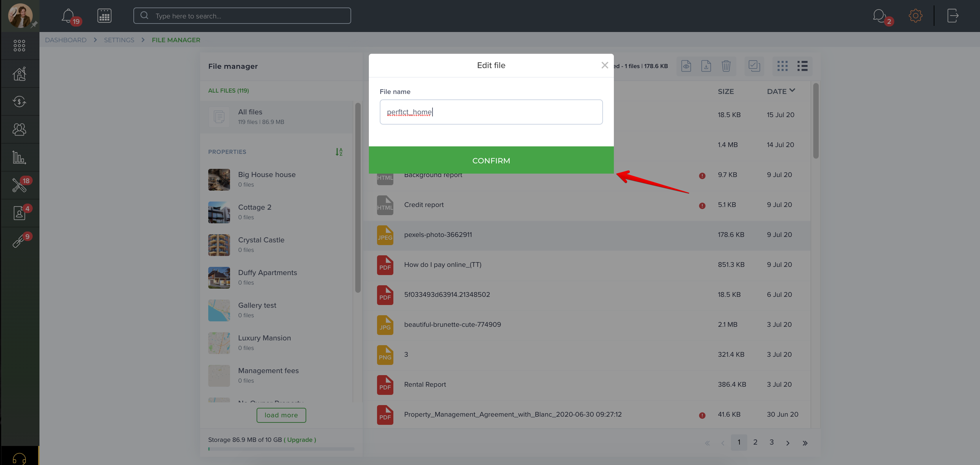Go to page 3 of files

tap(771, 442)
